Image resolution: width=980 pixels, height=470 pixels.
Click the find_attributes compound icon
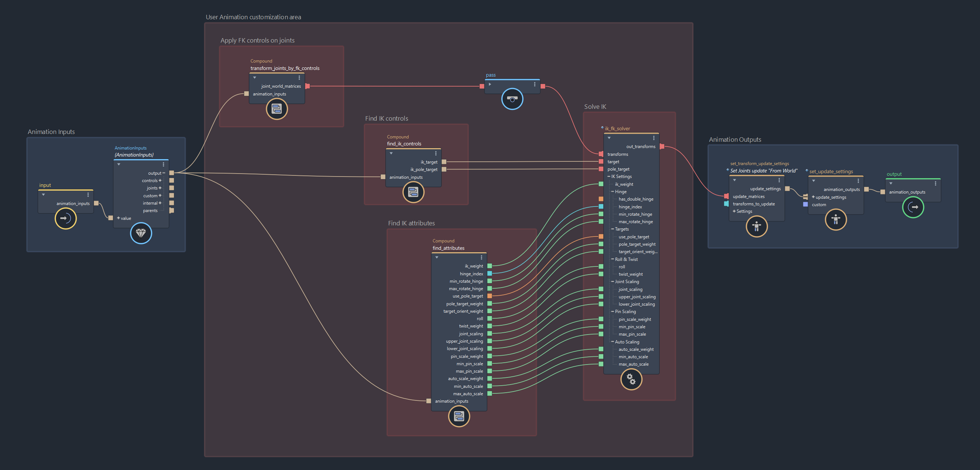pos(459,416)
